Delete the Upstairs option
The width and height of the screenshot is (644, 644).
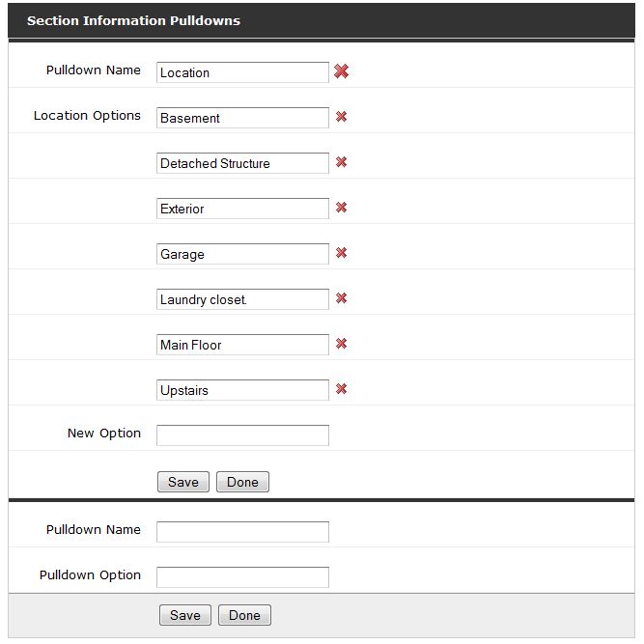[x=341, y=389]
